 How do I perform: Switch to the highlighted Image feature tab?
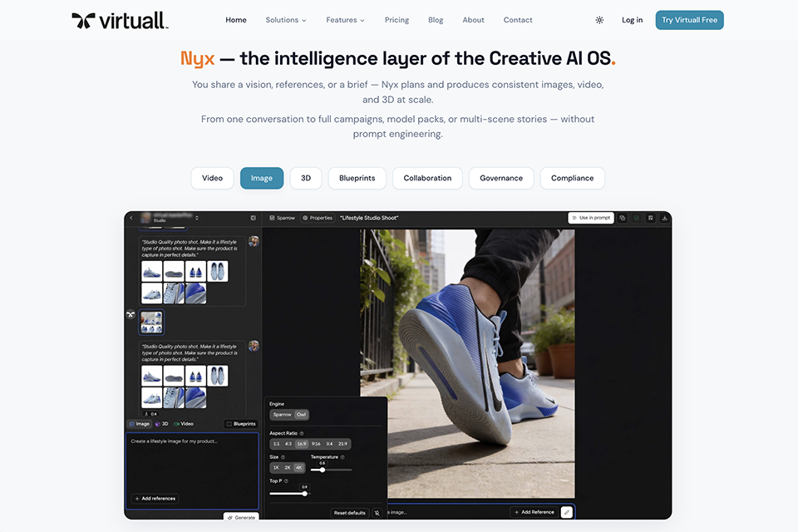point(262,178)
